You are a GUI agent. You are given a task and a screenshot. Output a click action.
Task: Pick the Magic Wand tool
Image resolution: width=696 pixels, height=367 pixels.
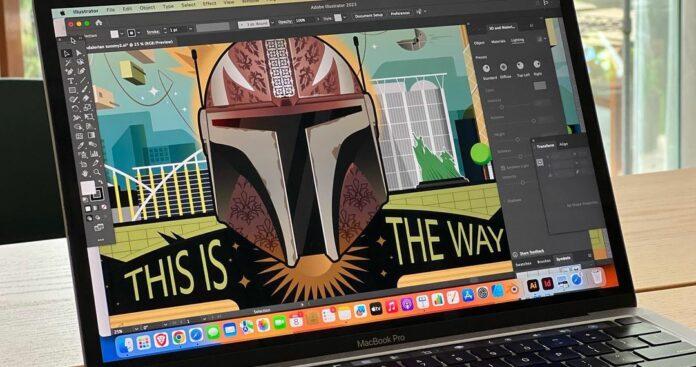[x=68, y=63]
